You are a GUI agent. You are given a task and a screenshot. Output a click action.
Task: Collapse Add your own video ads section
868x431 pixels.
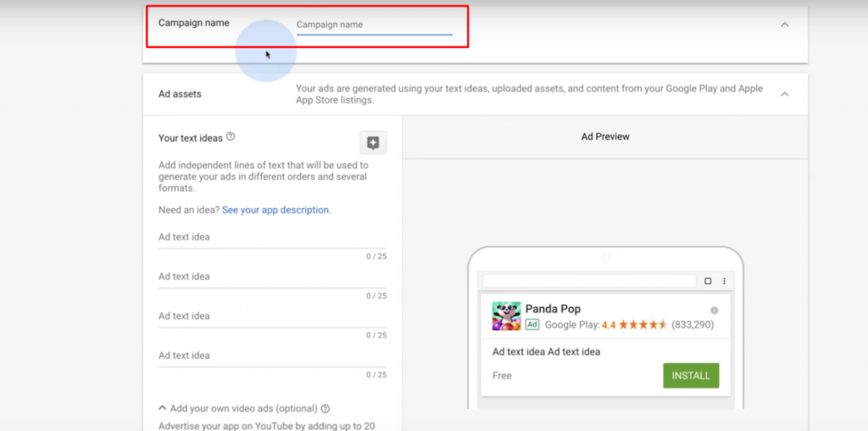[163, 409]
